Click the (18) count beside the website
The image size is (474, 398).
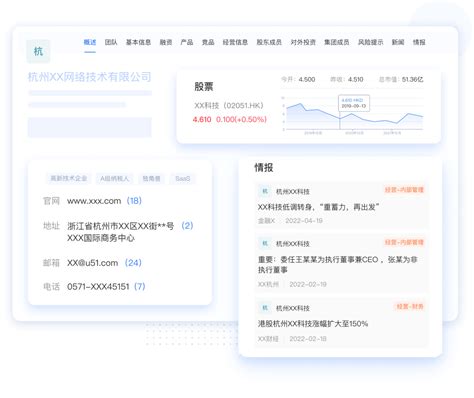134,201
